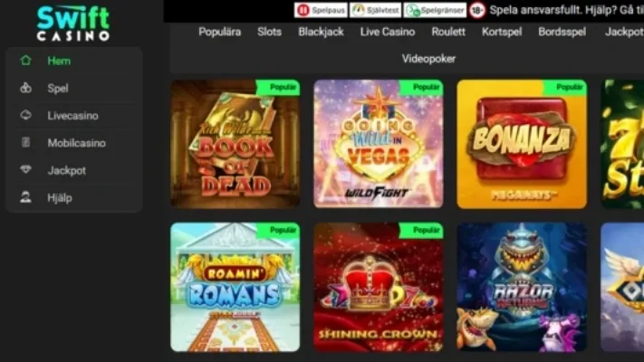This screenshot has height=362, width=644.
Task: Choose the Mobilcasino phone icon
Action: (26, 143)
